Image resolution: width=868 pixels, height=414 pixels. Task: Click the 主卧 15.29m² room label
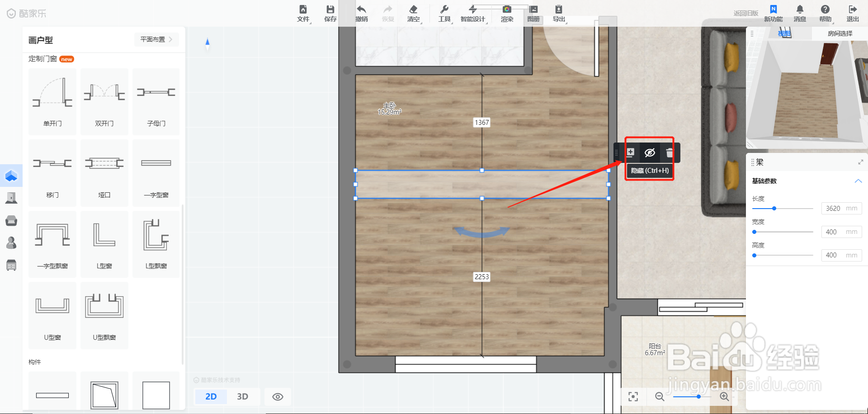point(389,109)
